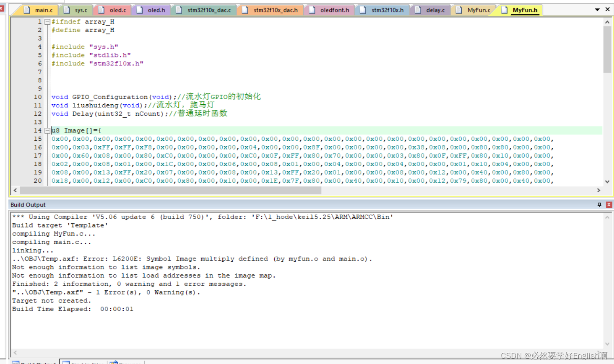Pin the Build Output panel
The height and width of the screenshot is (364, 614).
point(600,204)
